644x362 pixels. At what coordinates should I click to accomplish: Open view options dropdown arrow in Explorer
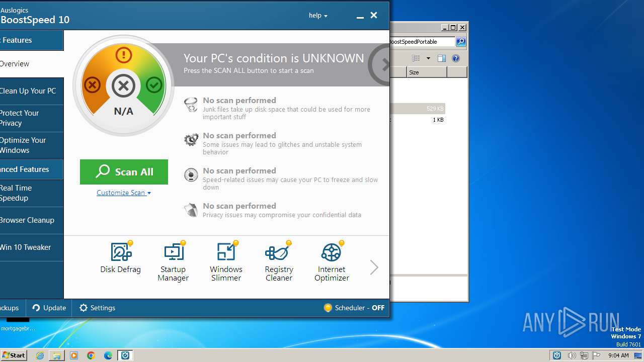coord(428,58)
